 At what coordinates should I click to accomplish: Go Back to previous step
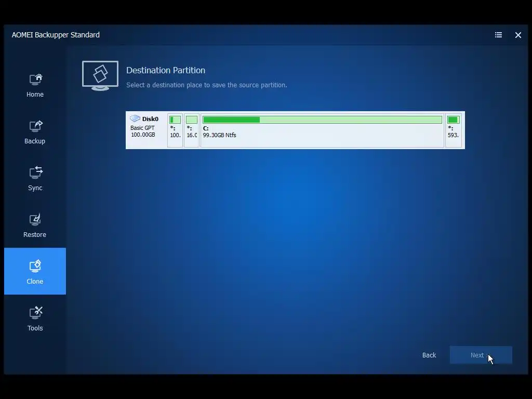pos(429,355)
